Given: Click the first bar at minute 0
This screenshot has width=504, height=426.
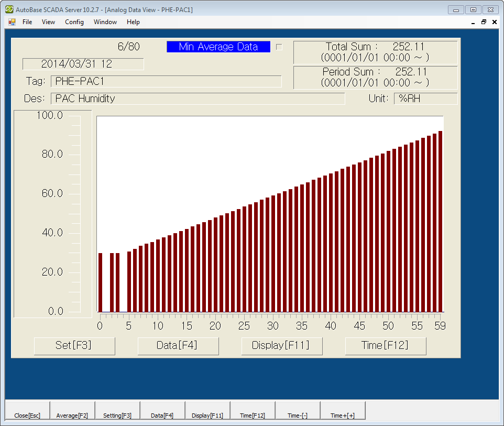Looking at the screenshot, I should (100, 282).
